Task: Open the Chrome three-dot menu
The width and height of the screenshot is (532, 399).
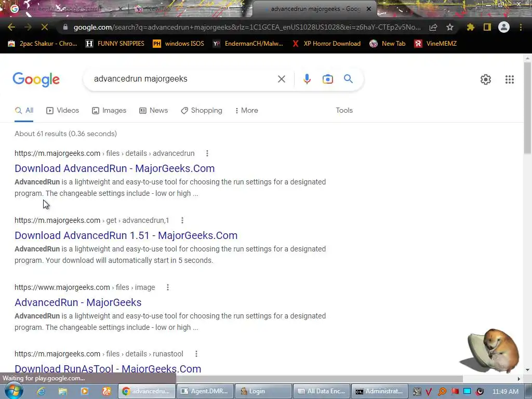Action: (521, 27)
